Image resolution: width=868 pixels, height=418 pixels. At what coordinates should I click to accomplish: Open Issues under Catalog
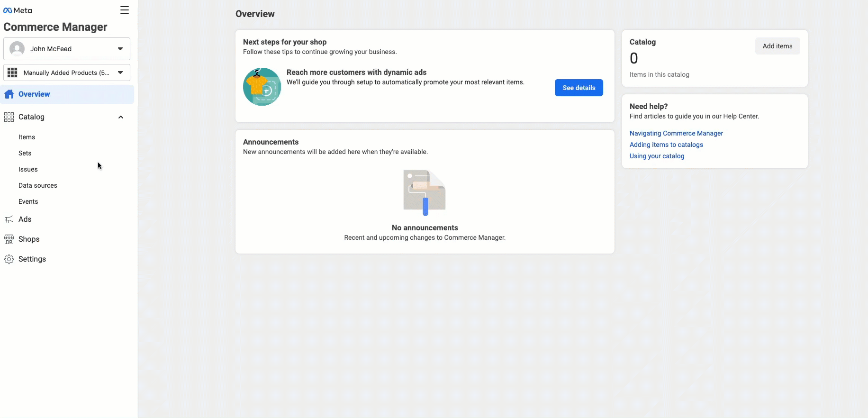pos(28,169)
